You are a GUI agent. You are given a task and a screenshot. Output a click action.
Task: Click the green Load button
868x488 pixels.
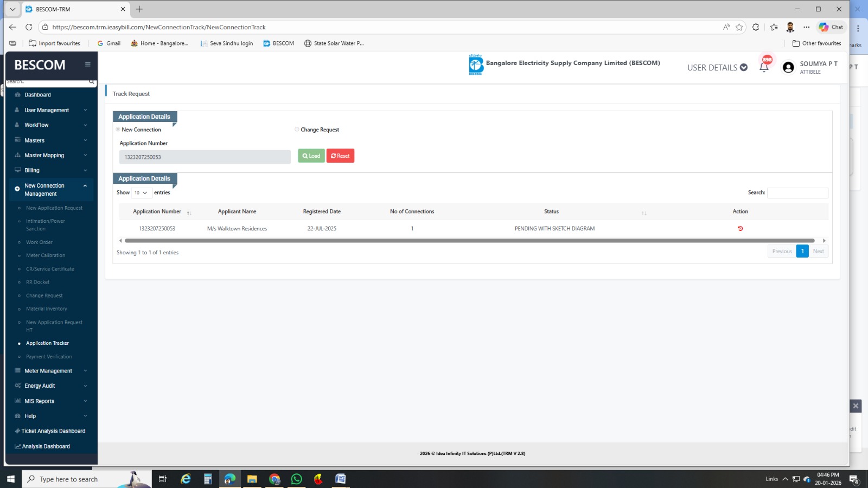pos(311,156)
